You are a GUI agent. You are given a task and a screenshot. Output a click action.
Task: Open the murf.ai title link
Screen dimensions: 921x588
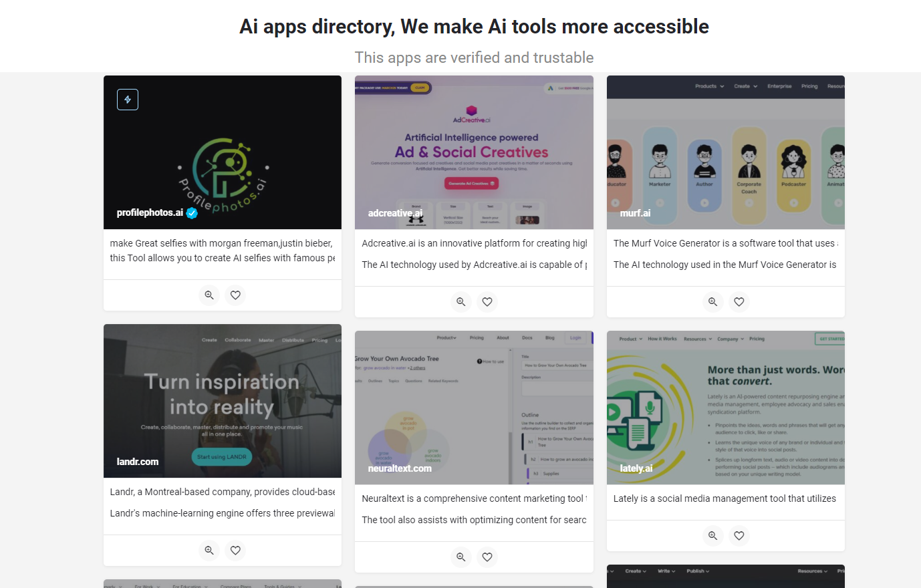tap(635, 213)
